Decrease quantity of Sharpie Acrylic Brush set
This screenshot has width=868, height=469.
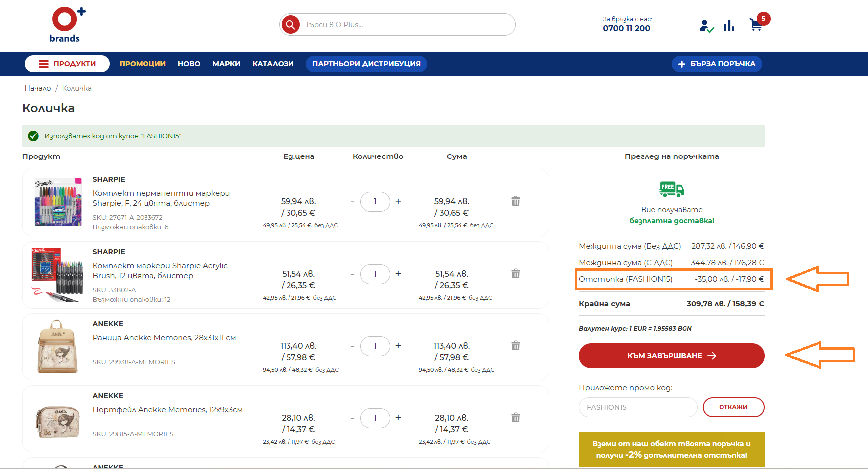(352, 274)
